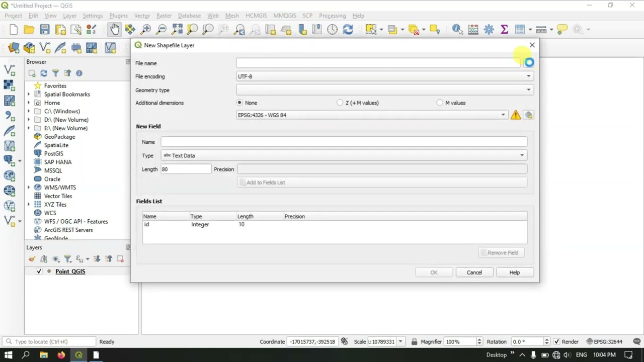The image size is (644, 362).
Task: Toggle the scale lock icon in status bar
Action: [x=414, y=342]
